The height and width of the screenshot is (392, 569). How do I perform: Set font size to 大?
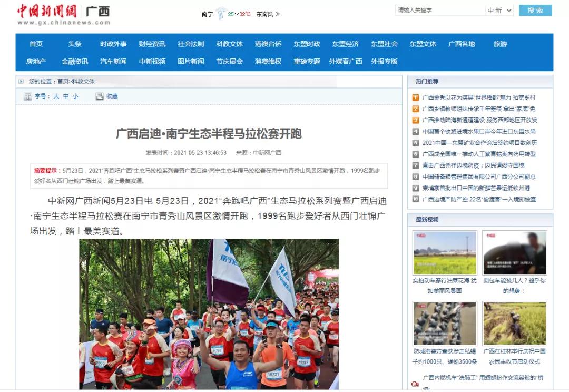[56, 96]
